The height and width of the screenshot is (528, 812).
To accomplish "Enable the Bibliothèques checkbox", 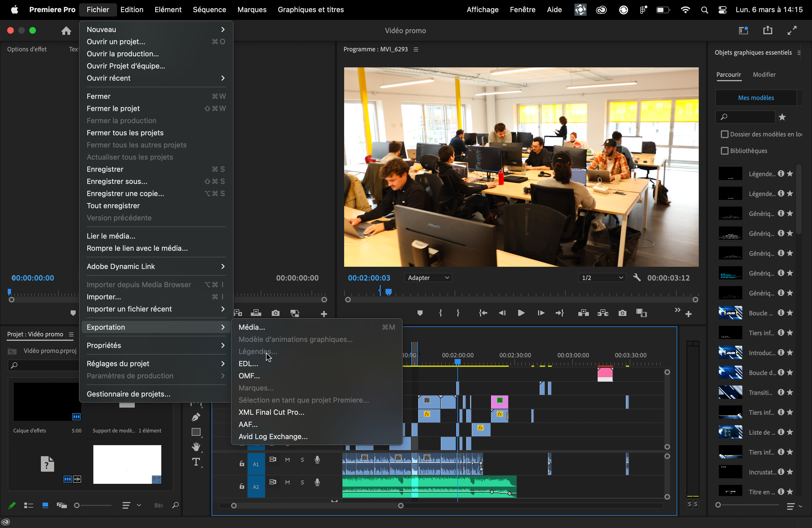I will click(724, 151).
